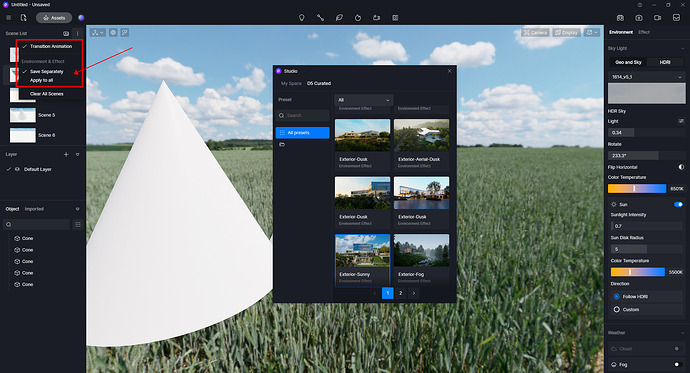
Task: Expand the All filter dropdown in Studio
Action: pos(363,100)
